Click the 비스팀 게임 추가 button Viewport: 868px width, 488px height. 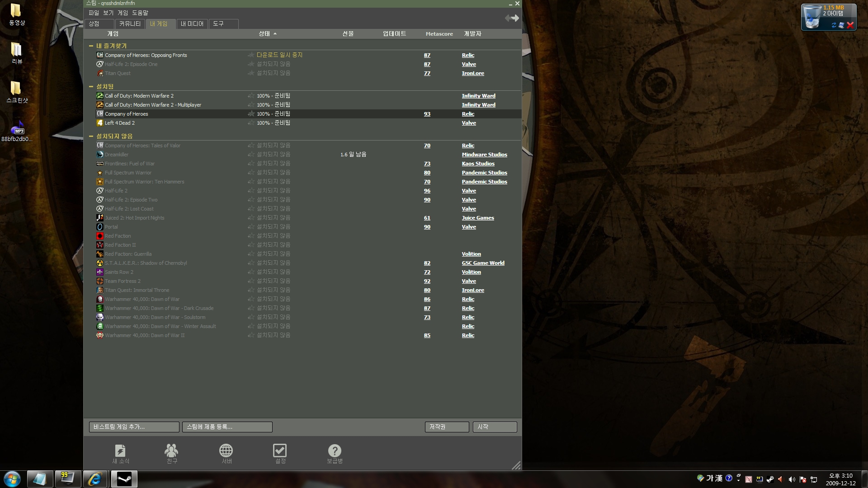(134, 427)
